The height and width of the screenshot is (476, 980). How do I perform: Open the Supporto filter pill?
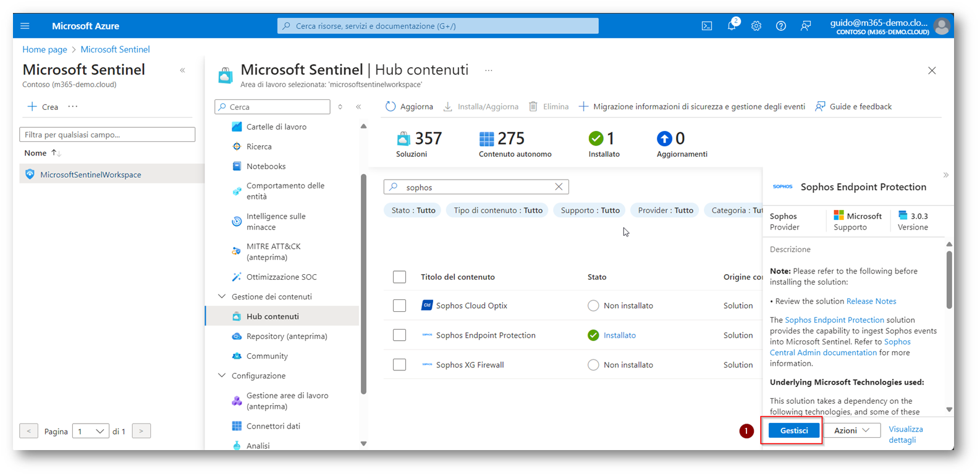coord(589,211)
